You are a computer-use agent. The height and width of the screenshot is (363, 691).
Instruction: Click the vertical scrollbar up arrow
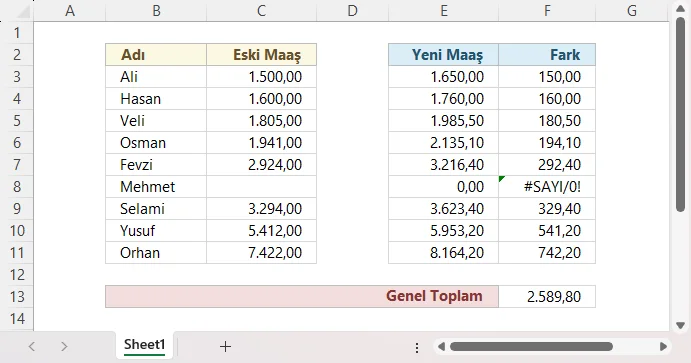point(680,8)
